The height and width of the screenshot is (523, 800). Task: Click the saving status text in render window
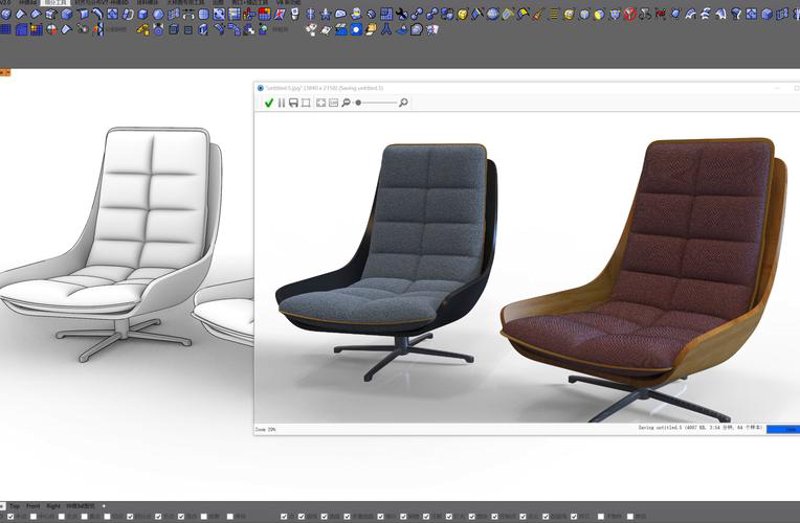700,428
